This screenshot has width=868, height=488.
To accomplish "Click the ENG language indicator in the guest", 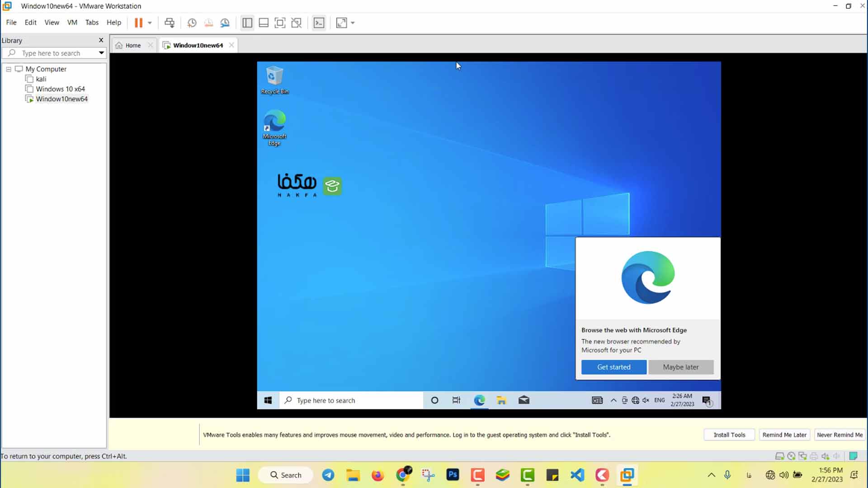I will point(660,400).
